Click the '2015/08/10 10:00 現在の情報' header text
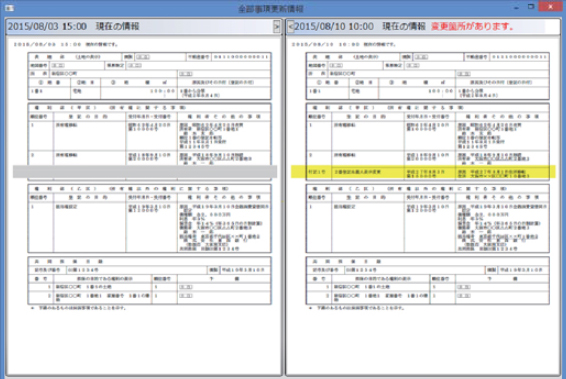The height and width of the screenshot is (379, 566). coord(360,26)
